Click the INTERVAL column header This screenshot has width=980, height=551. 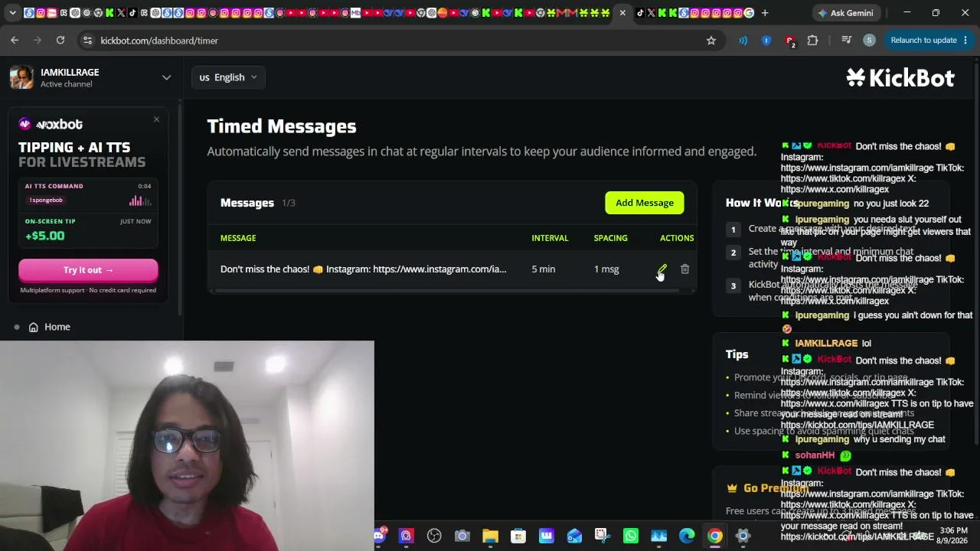click(550, 238)
